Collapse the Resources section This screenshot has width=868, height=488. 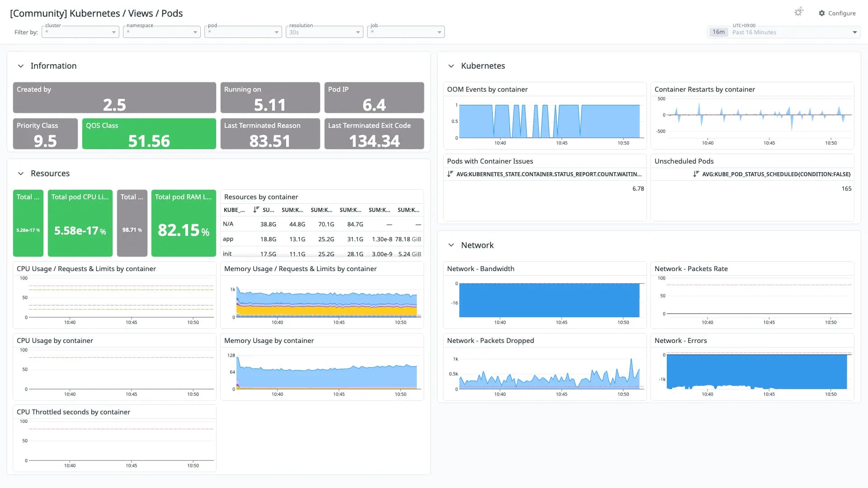click(21, 174)
